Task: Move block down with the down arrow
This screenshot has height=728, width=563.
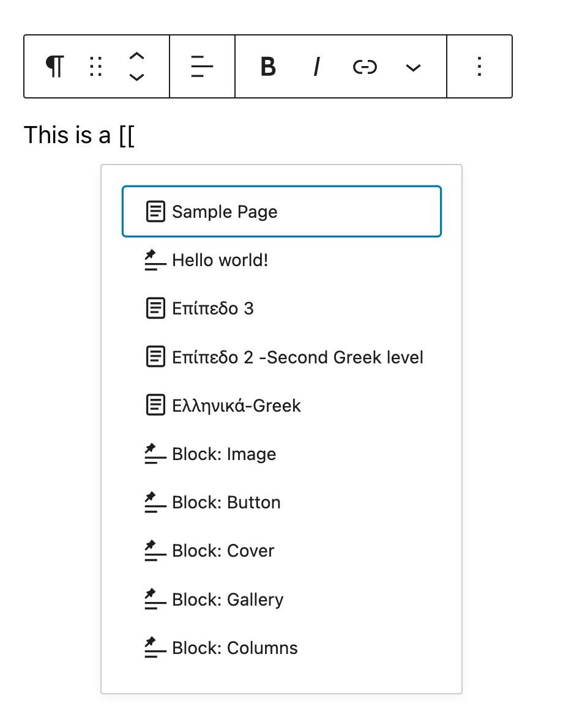Action: coord(137,77)
